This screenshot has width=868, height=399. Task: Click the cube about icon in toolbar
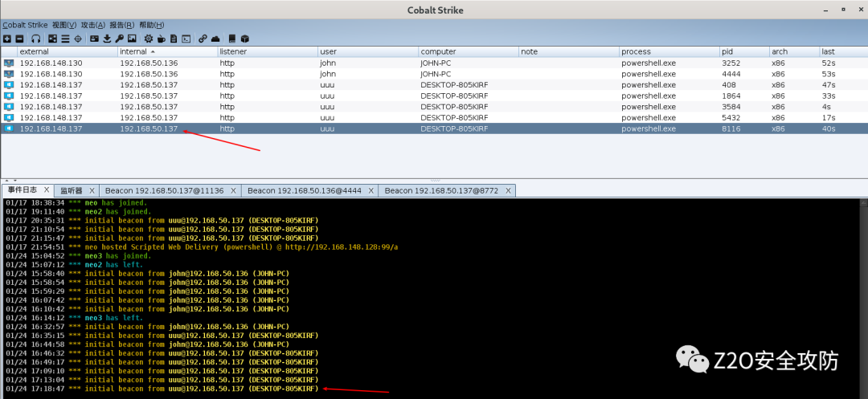[244, 39]
